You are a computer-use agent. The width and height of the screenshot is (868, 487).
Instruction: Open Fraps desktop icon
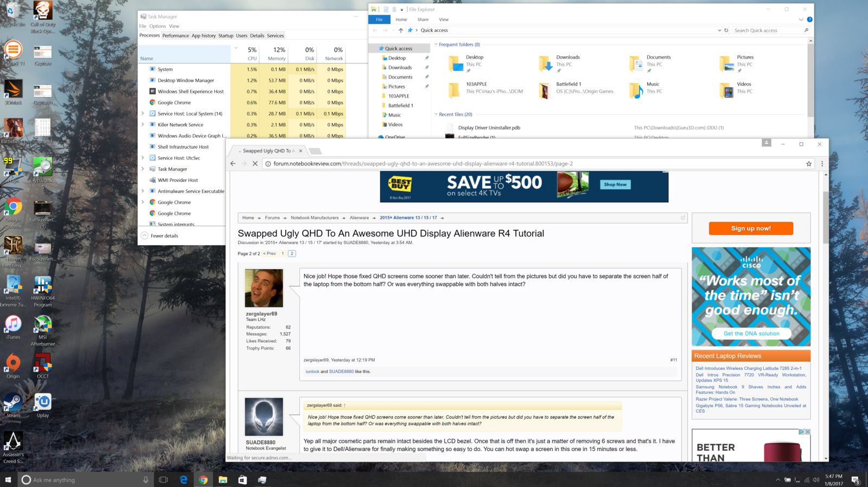click(x=13, y=170)
